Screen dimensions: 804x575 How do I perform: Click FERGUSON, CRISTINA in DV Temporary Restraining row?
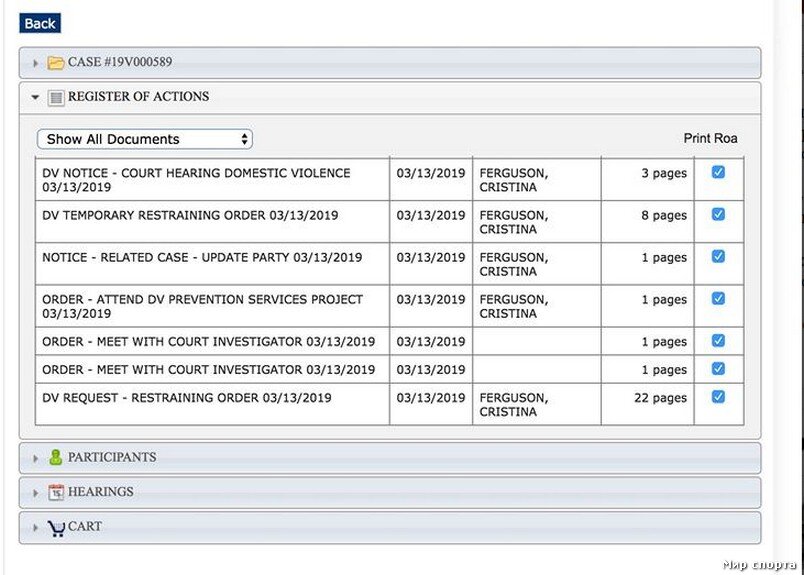coord(514,222)
